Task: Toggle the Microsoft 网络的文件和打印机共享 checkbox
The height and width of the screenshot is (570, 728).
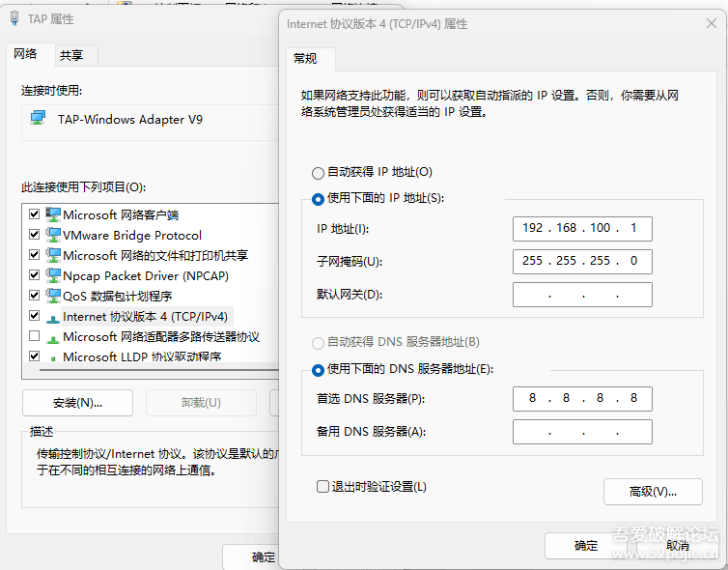Action: click(x=34, y=254)
